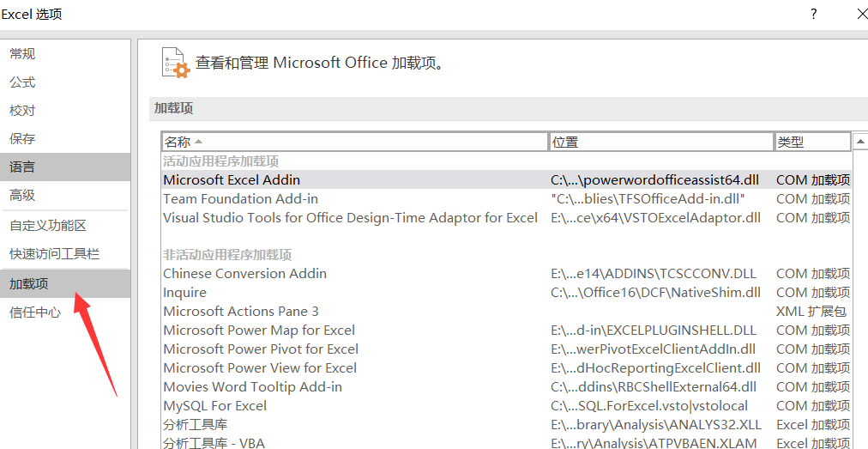Select Visual Studio Tools for Office adaptor row
The height and width of the screenshot is (449, 868).
click(506, 217)
